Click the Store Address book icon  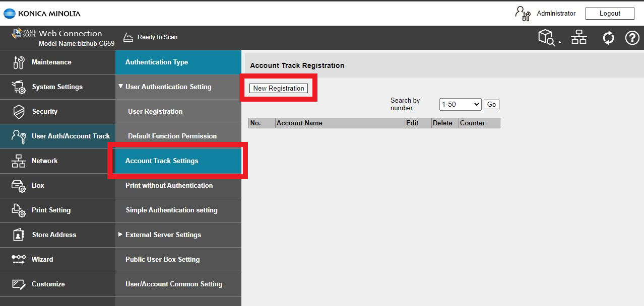point(19,235)
